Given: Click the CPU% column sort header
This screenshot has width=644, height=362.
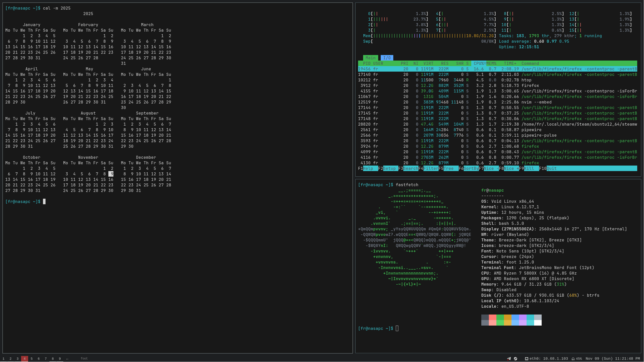Looking at the screenshot, I should (x=479, y=64).
